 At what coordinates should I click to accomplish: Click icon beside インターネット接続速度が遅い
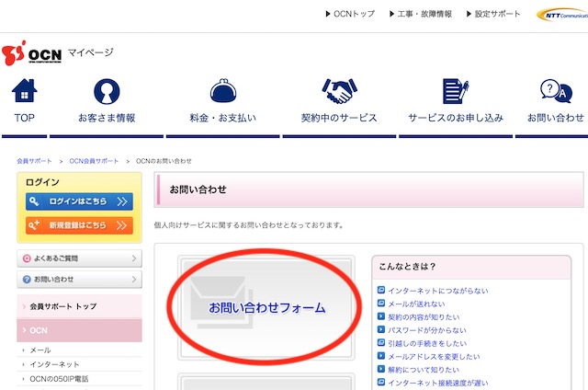381,382
